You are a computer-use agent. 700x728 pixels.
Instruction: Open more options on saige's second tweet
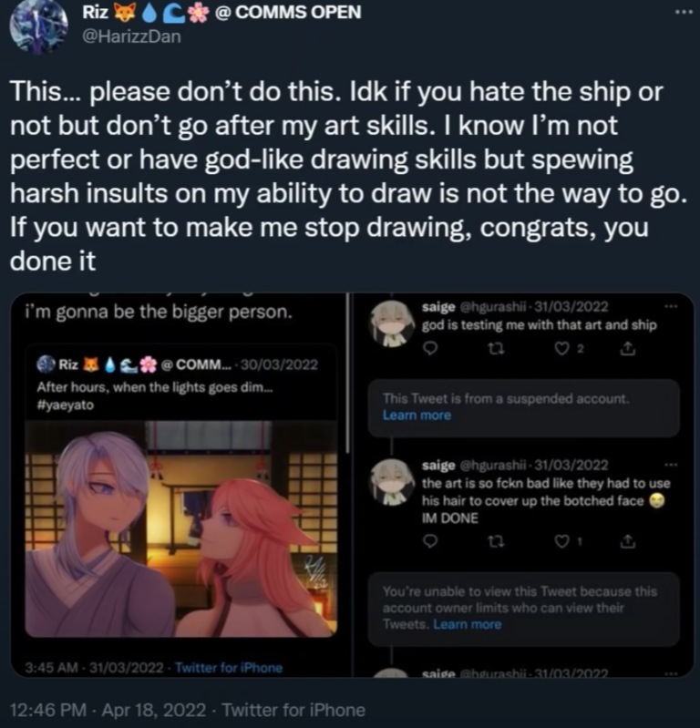coord(672,464)
